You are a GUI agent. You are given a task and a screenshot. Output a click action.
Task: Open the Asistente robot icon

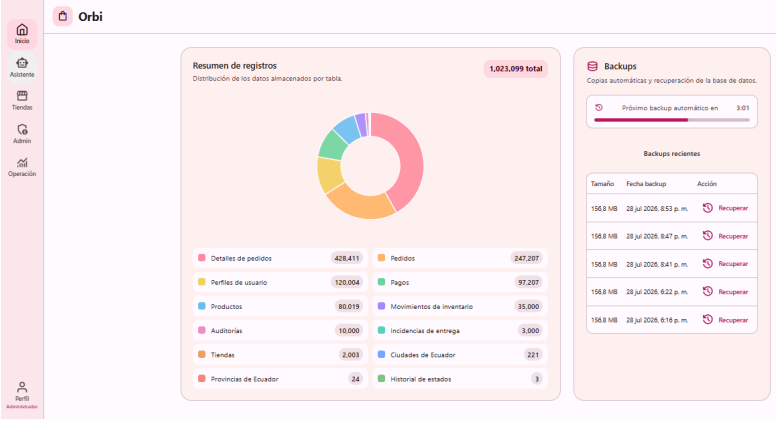tap(22, 63)
